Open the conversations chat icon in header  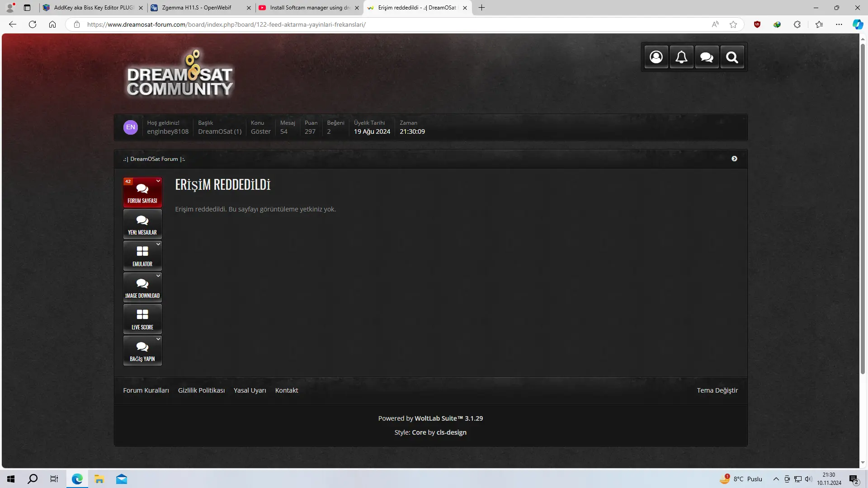click(x=707, y=57)
